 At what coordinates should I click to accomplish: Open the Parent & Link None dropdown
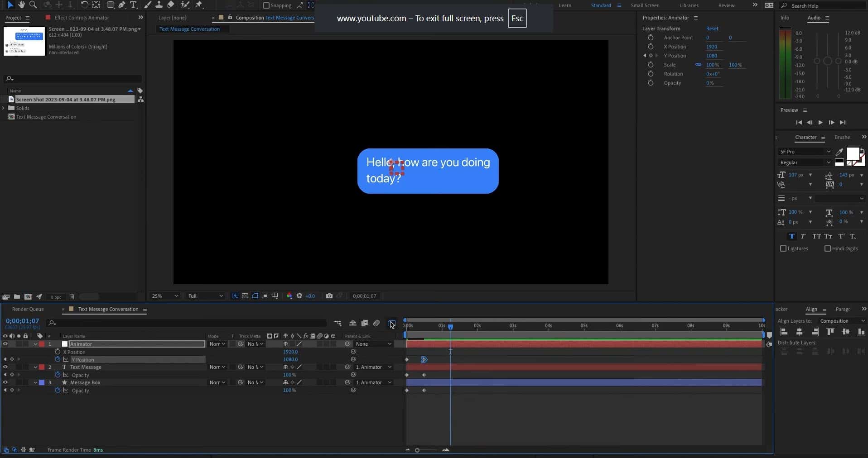pos(373,344)
